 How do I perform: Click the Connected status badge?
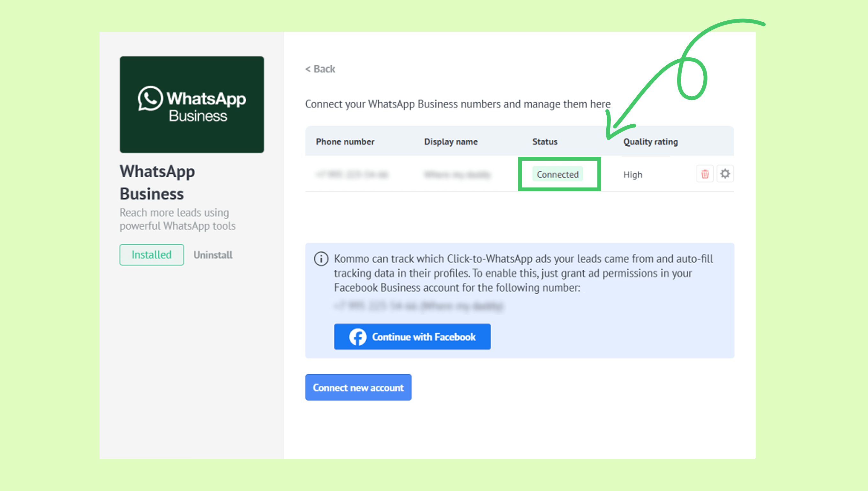(557, 174)
